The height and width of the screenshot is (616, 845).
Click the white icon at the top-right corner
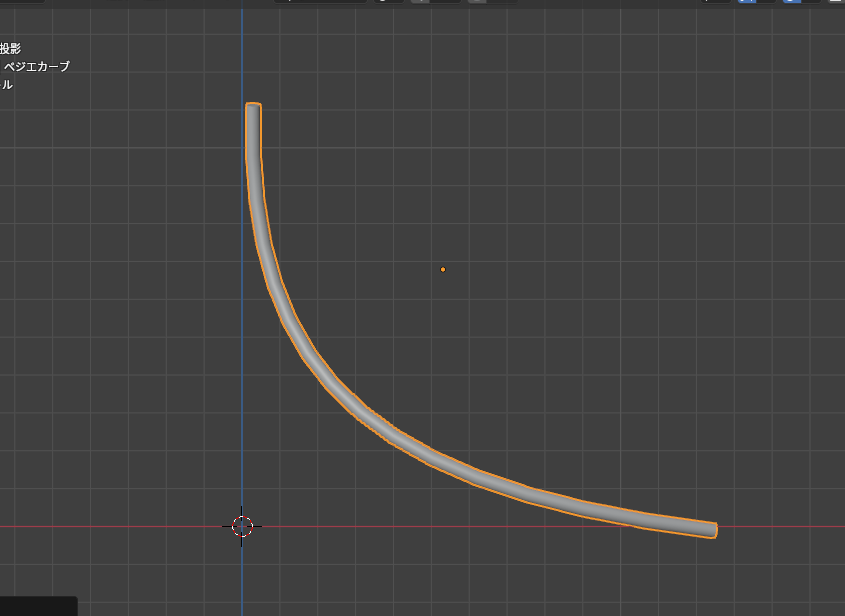click(x=836, y=2)
